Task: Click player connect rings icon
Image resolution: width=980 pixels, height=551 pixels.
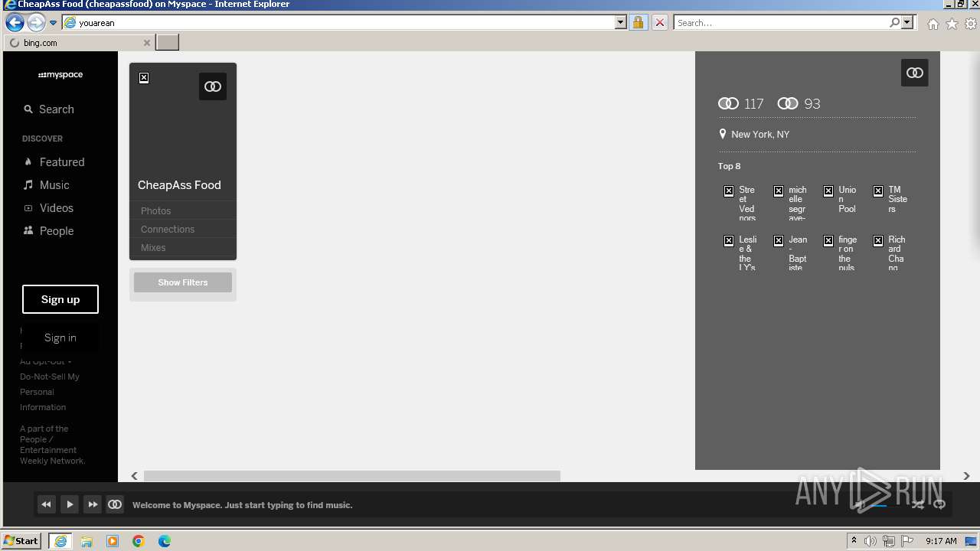Action: point(115,504)
